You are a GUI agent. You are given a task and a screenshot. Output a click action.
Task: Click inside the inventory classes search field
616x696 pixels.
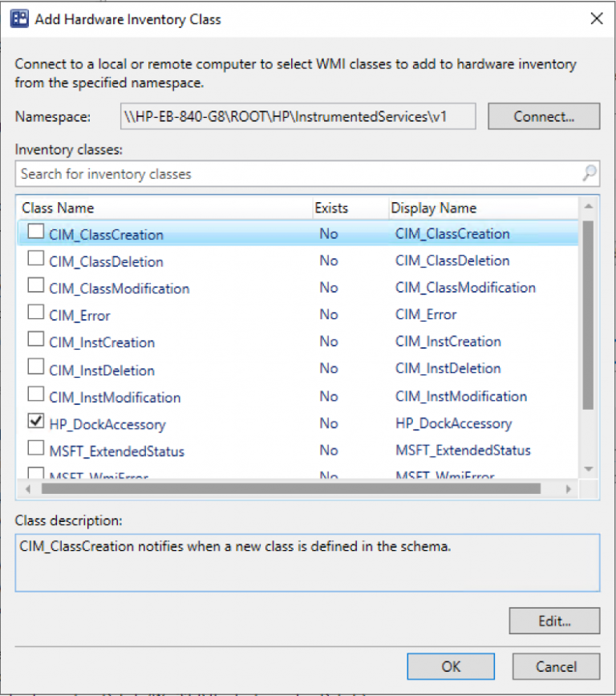coord(241,174)
